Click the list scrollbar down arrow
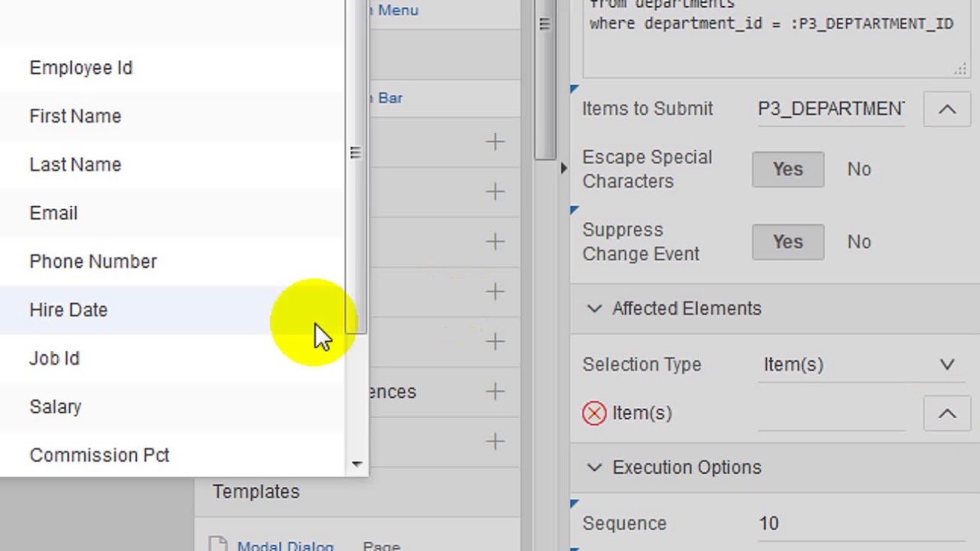This screenshot has width=980, height=551. 357,464
